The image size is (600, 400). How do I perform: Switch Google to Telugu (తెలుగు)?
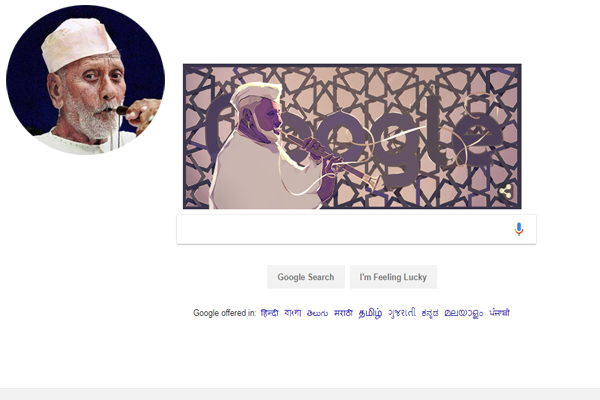(318, 313)
